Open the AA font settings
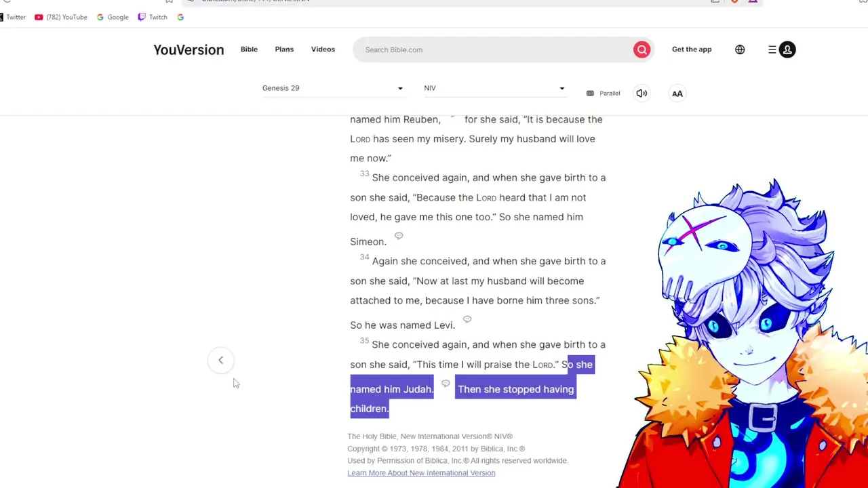This screenshot has width=868, height=488. pos(677,94)
